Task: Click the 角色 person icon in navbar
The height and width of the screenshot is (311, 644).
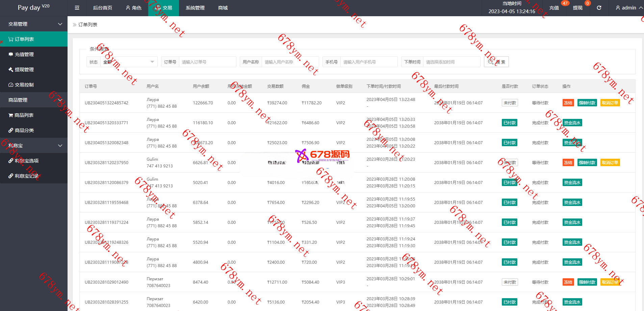Action: [128, 8]
